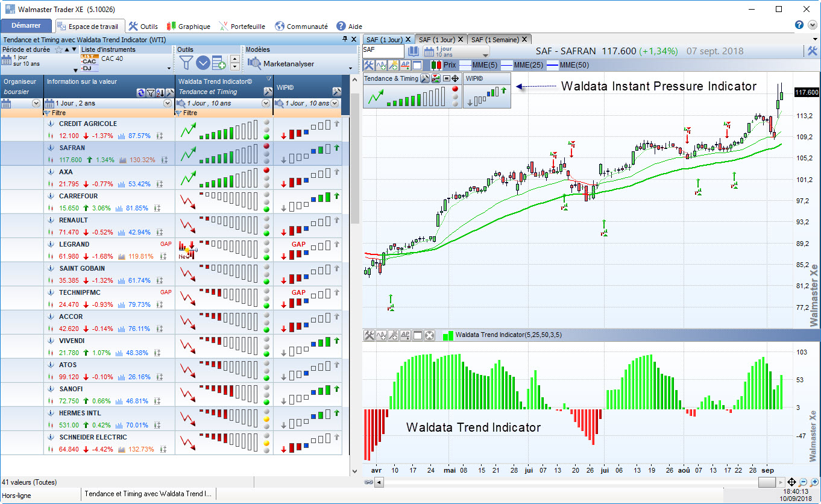Open hammer settings in Information column header
The image size is (821, 504).
point(170,92)
